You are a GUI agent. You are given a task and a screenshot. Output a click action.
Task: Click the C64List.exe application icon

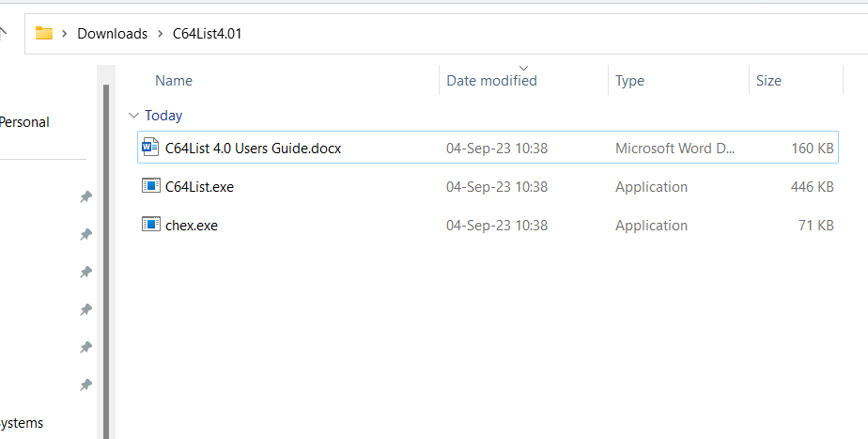pos(150,186)
